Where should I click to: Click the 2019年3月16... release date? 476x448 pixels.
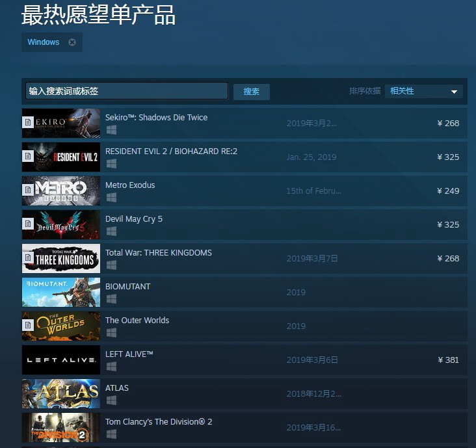pos(314,428)
